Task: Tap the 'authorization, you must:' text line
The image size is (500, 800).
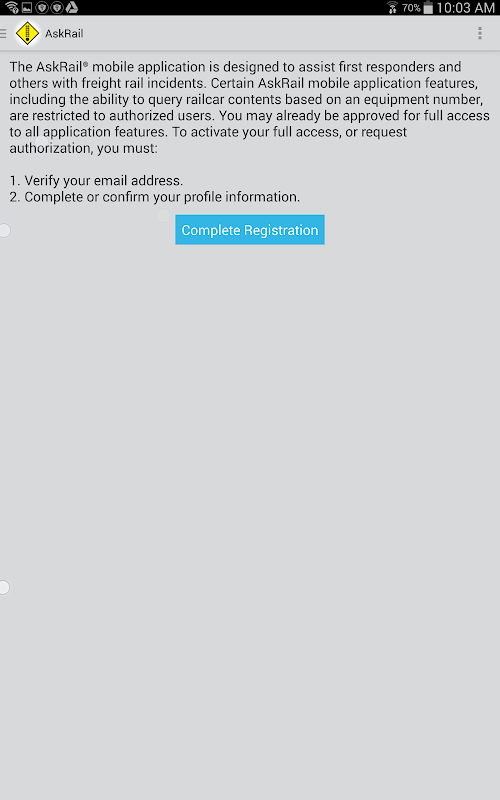Action: pos(84,148)
